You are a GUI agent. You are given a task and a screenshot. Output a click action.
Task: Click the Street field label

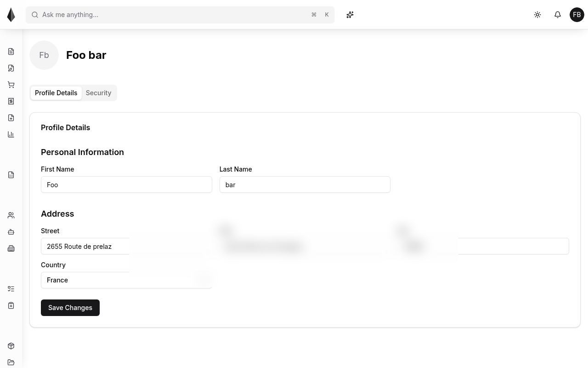tap(50, 231)
